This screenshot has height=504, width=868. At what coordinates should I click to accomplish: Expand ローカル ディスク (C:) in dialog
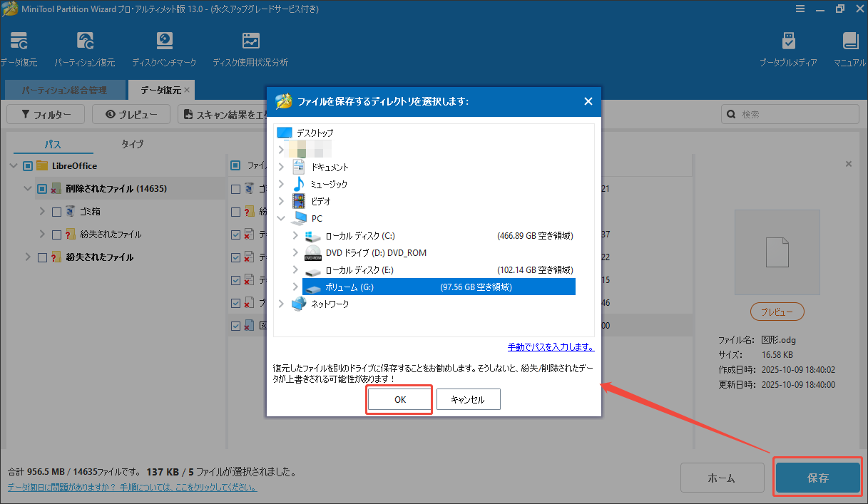coord(295,235)
